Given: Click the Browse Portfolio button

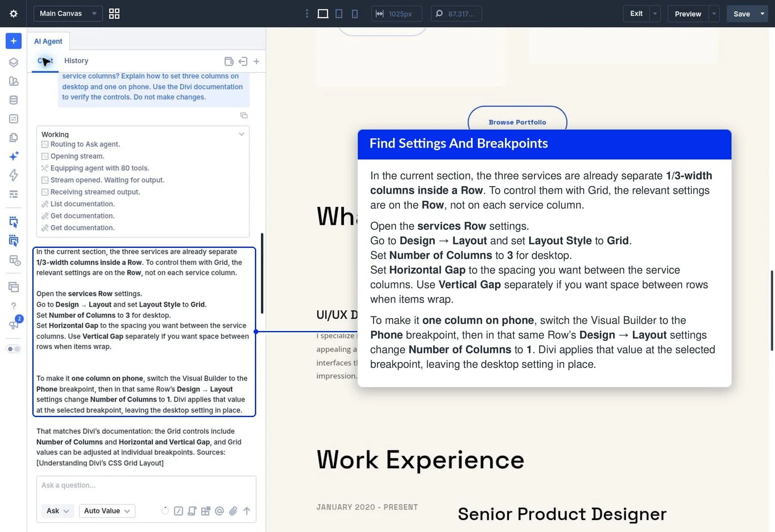Looking at the screenshot, I should click(x=517, y=122).
